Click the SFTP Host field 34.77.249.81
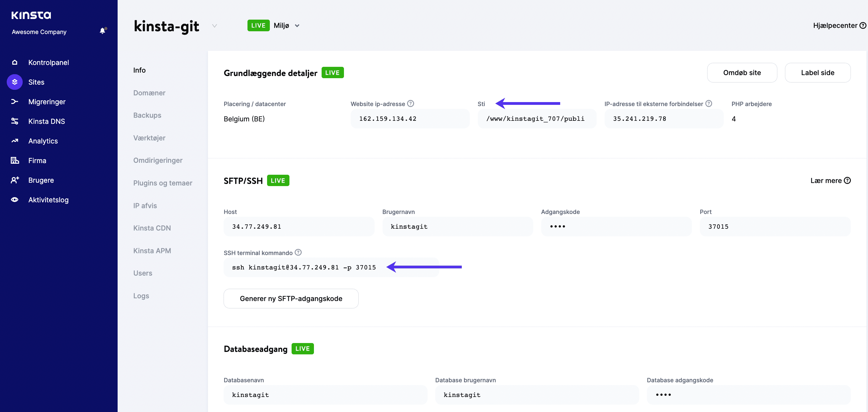Image resolution: width=868 pixels, height=412 pixels. pos(299,227)
